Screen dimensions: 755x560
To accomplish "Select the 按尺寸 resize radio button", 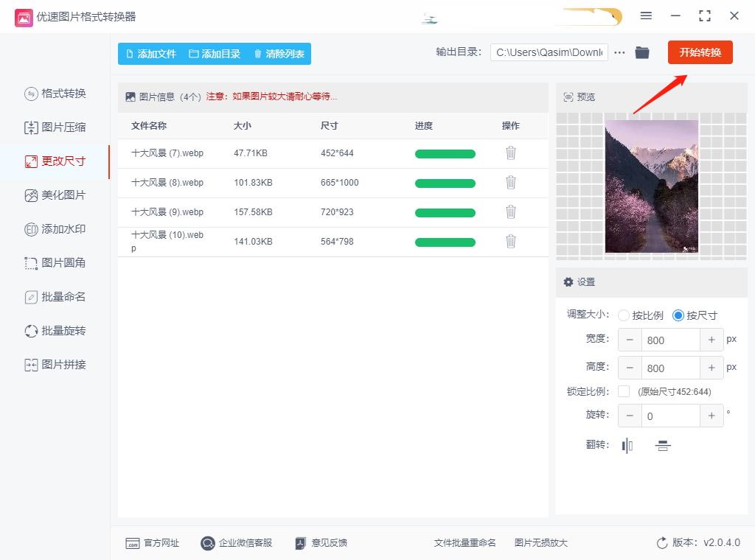I will (677, 315).
